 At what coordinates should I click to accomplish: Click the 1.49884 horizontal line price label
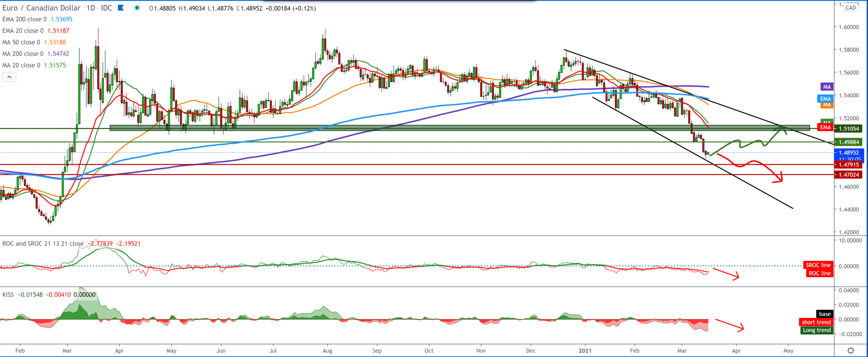click(x=849, y=142)
